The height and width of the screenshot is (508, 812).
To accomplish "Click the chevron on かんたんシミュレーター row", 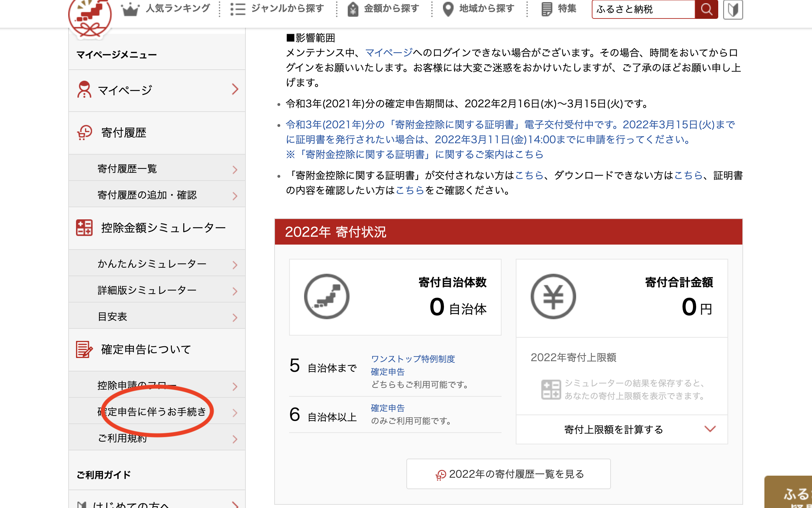I will click(x=234, y=264).
